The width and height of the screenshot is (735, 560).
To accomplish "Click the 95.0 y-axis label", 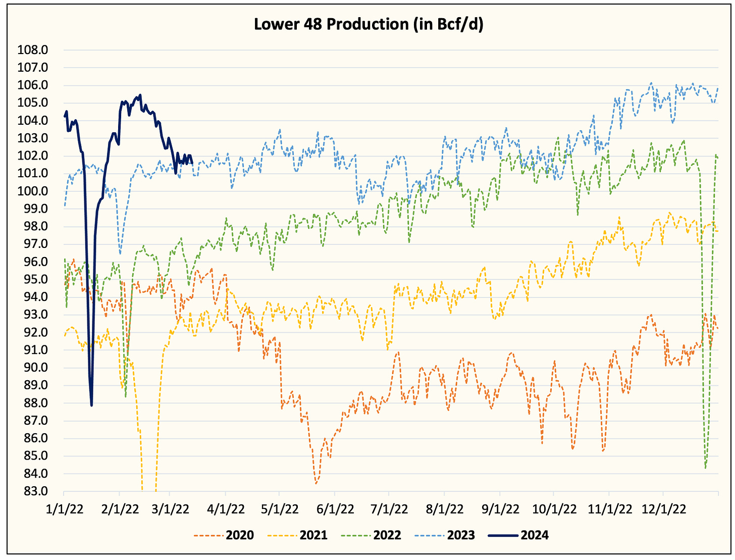I will tap(36, 280).
